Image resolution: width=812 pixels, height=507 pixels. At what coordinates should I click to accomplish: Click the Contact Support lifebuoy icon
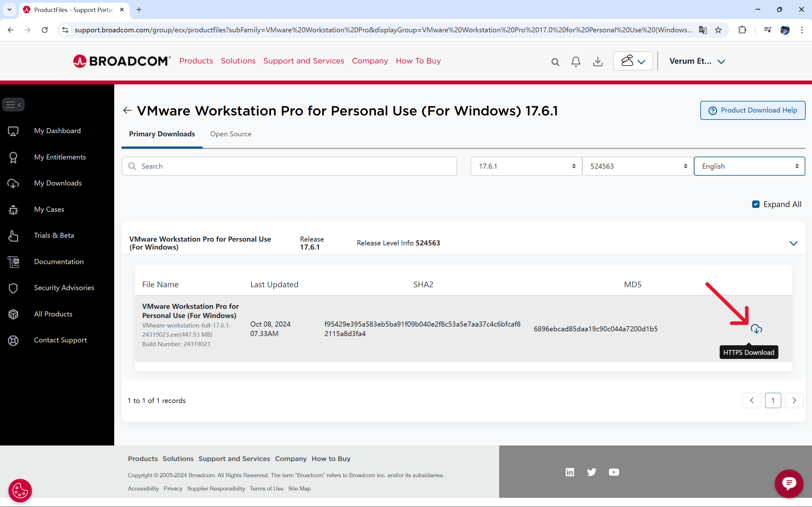tap(13, 340)
